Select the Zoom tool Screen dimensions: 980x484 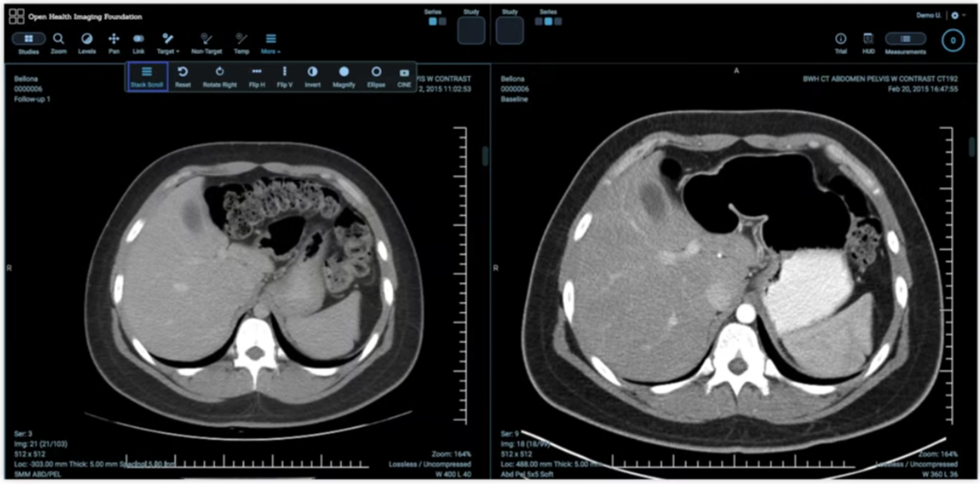point(59,43)
